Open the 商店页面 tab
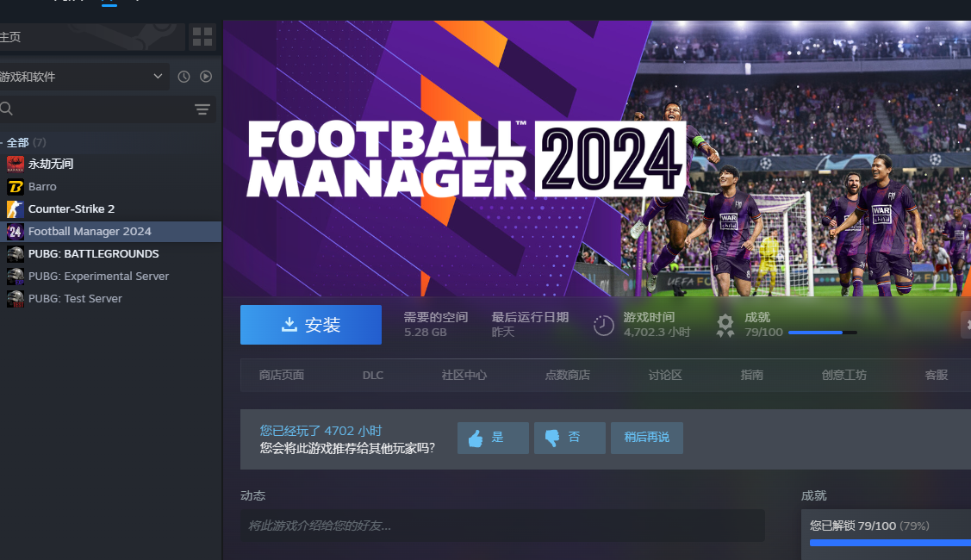 pos(282,376)
